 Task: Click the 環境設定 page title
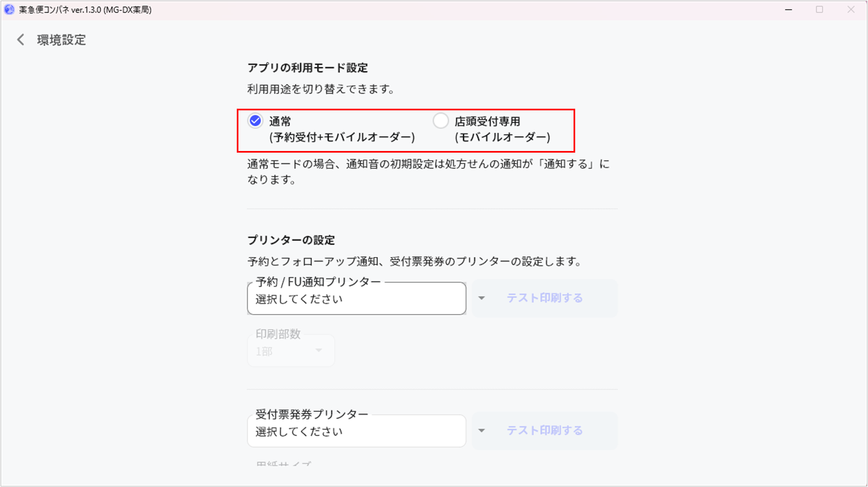click(x=62, y=40)
